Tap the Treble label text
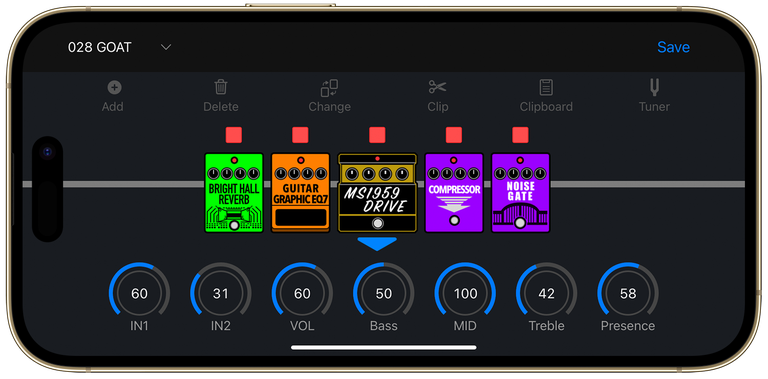This screenshot has height=379, width=768. [x=546, y=326]
